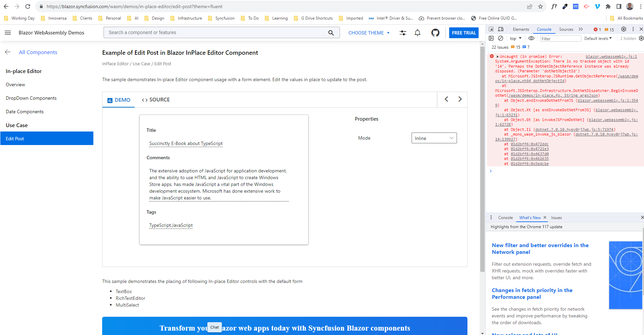Go to All Components link
The height and width of the screenshot is (335, 644).
38,52
